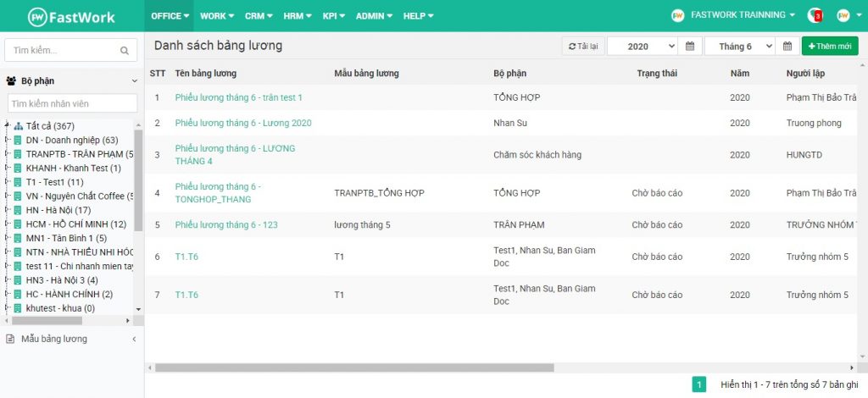Click Chăm sóc khách hàng department cell
Viewport: 868px width, 398px height.
tap(537, 155)
